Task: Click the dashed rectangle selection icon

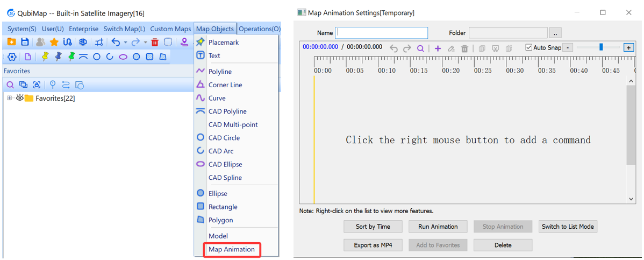Action: (x=168, y=42)
